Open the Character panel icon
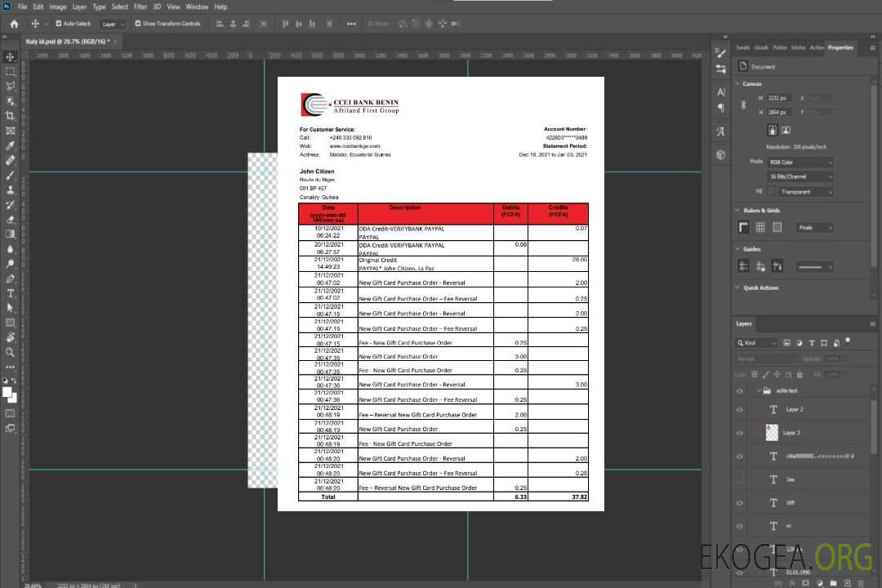Viewport: 882px width, 588px height. [x=720, y=92]
